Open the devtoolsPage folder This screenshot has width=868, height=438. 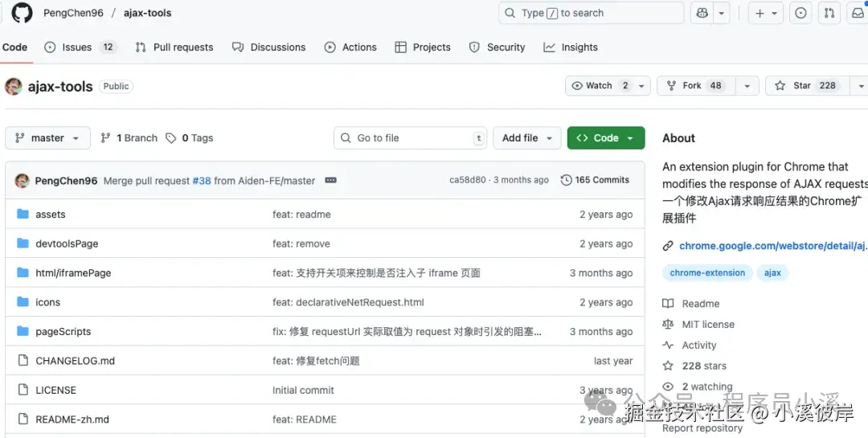point(67,244)
